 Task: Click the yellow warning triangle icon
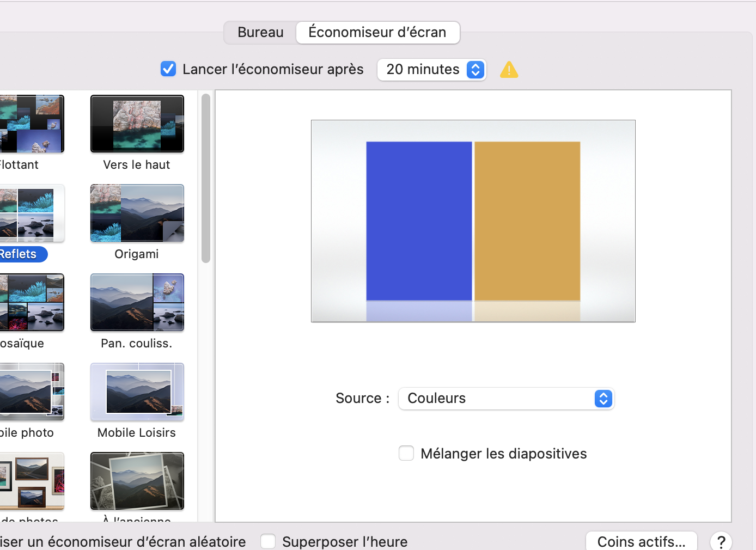coord(509,70)
